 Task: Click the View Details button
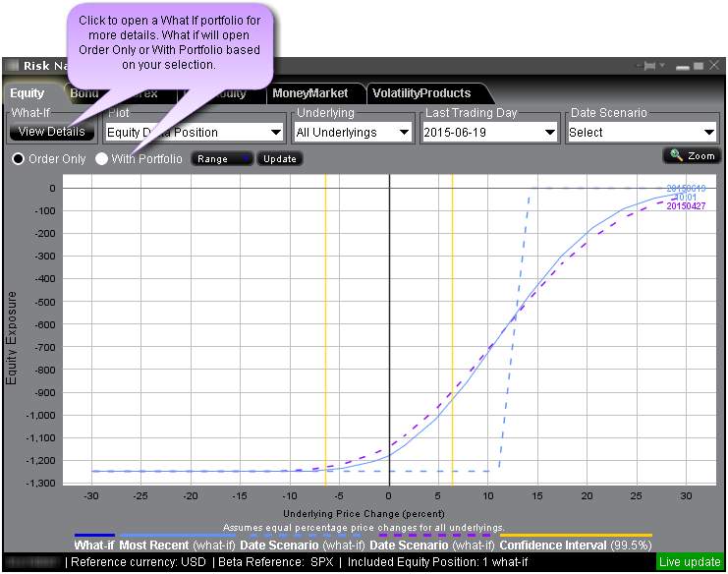point(51,132)
